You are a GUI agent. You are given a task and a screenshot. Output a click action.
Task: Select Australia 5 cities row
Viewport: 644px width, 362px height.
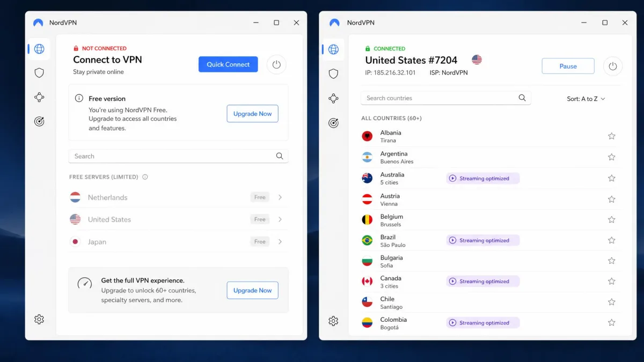(x=491, y=178)
